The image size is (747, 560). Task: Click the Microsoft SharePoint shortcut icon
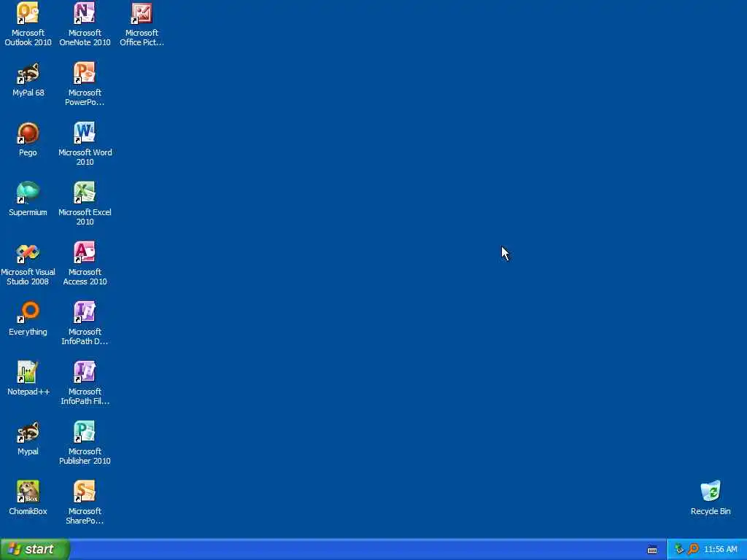85,492
